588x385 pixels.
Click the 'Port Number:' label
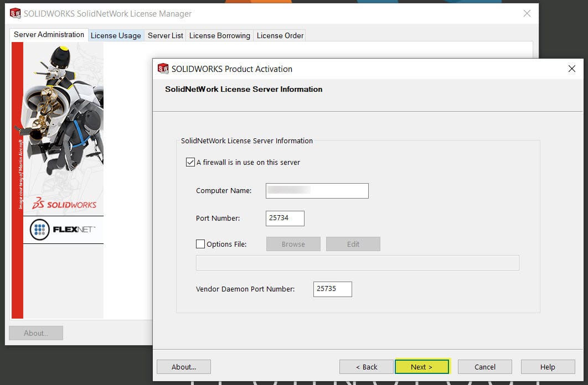[x=218, y=218]
